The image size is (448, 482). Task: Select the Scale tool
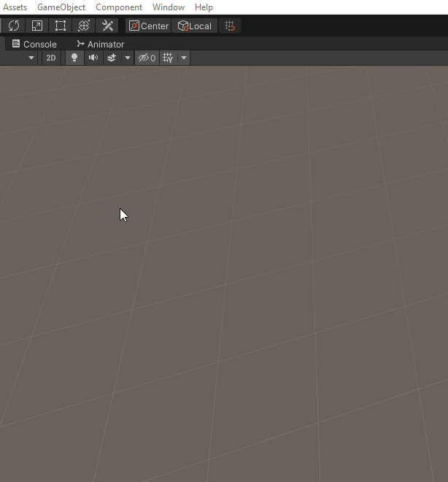coord(37,26)
